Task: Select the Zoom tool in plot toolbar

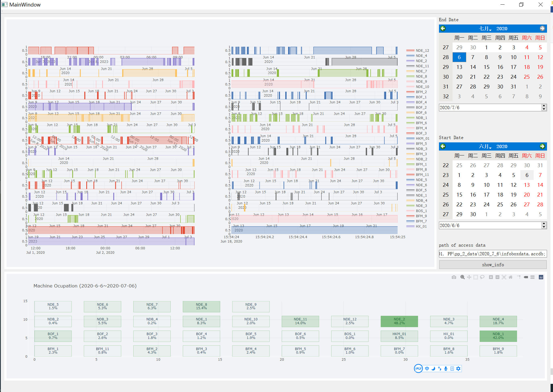Action: click(462, 277)
